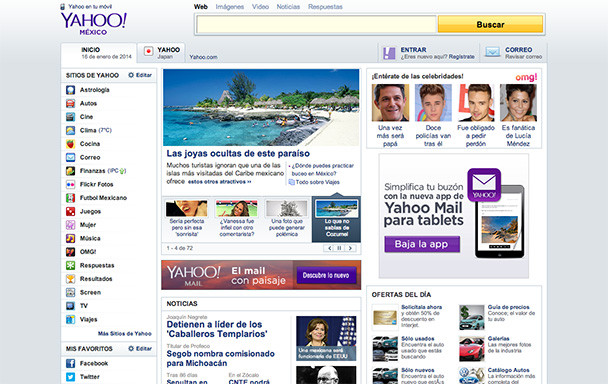The width and height of the screenshot is (608, 384).
Task: Click estos otros atractivos link
Action: point(219,182)
